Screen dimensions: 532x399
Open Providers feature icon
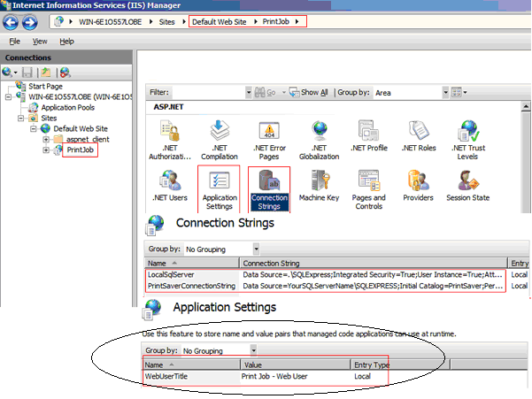tap(418, 186)
